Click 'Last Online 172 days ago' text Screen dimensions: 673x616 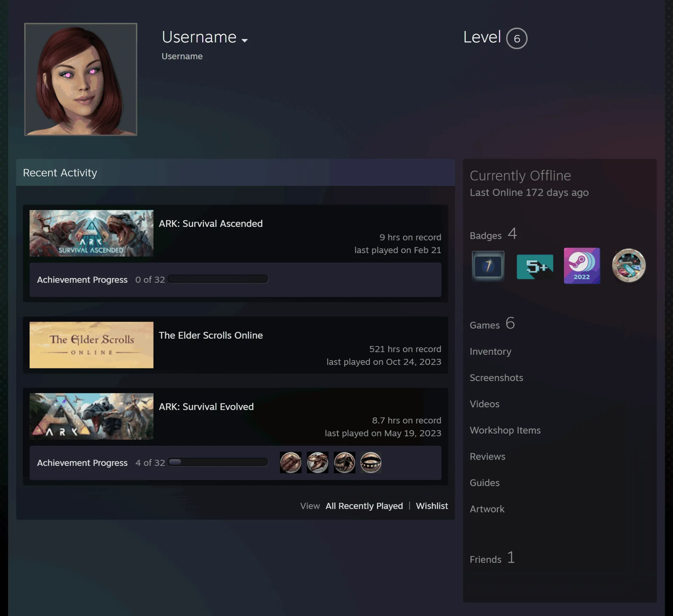pos(529,192)
